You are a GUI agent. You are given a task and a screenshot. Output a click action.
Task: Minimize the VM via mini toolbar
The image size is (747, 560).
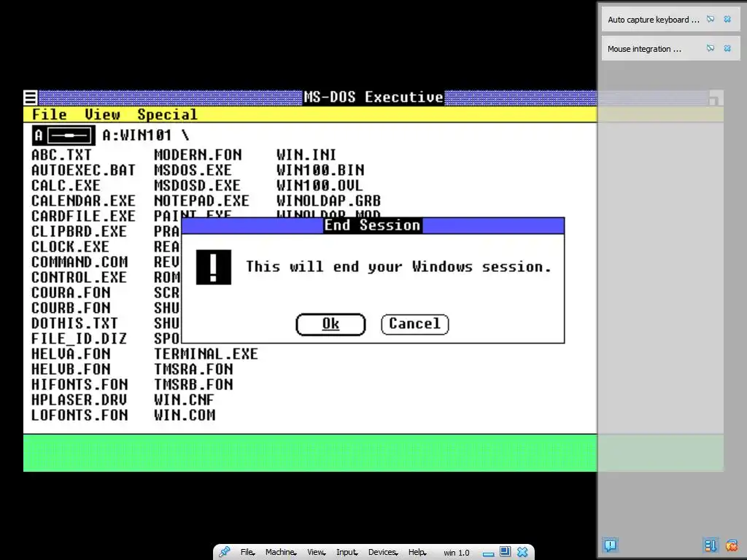[488, 553]
